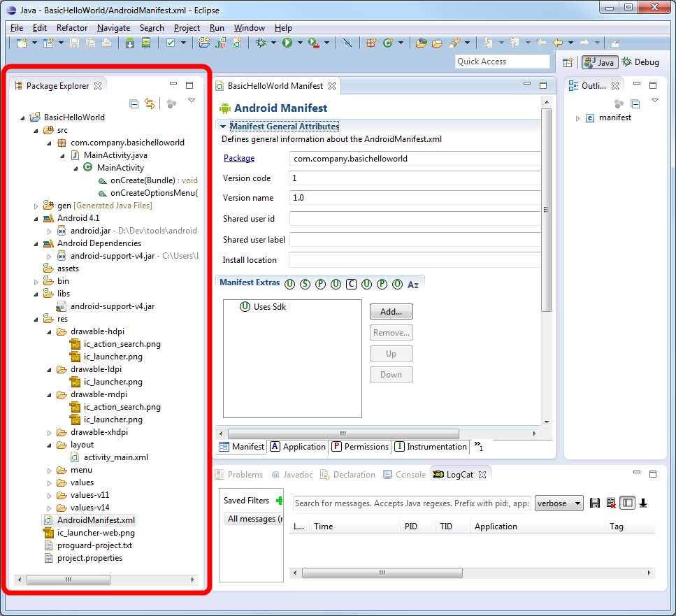Toggle the LogCat saved filters view button
The image size is (676, 616).
[627, 503]
